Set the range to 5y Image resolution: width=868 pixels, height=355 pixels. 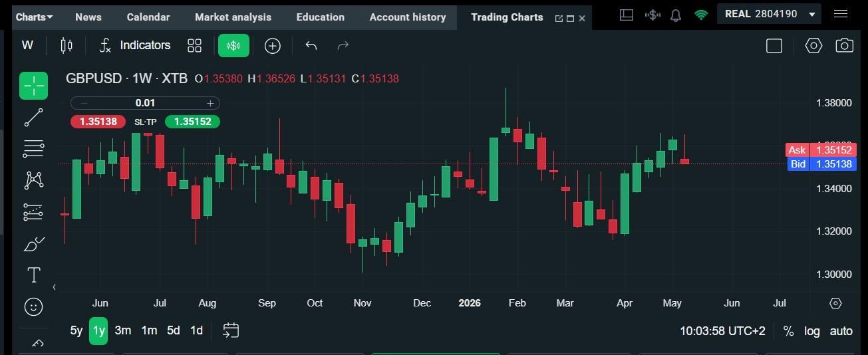tap(76, 330)
